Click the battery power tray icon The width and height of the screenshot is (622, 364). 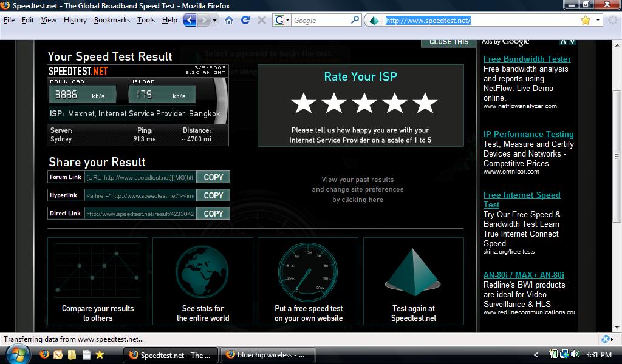click(553, 354)
